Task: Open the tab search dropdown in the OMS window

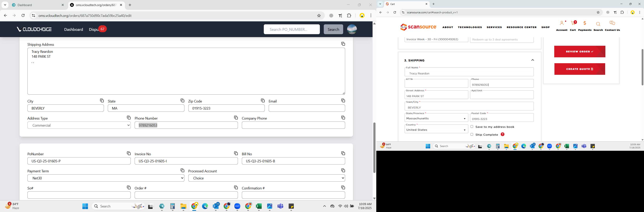Action: 5,5
